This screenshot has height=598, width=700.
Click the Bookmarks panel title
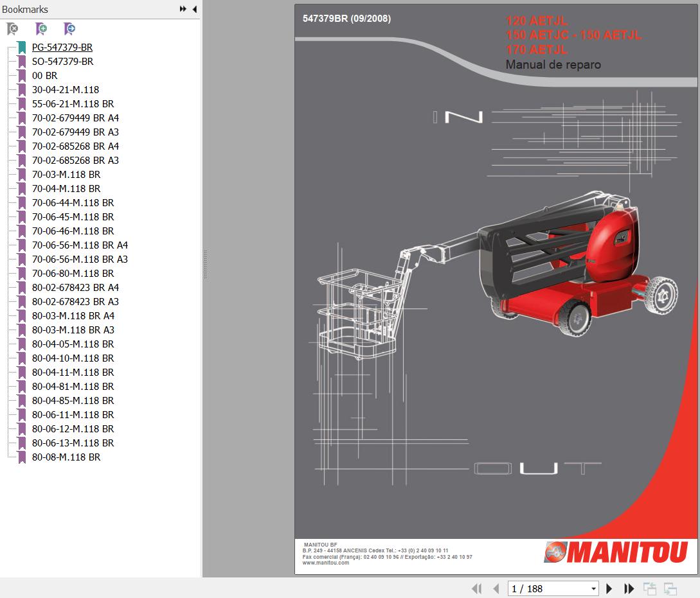point(25,10)
